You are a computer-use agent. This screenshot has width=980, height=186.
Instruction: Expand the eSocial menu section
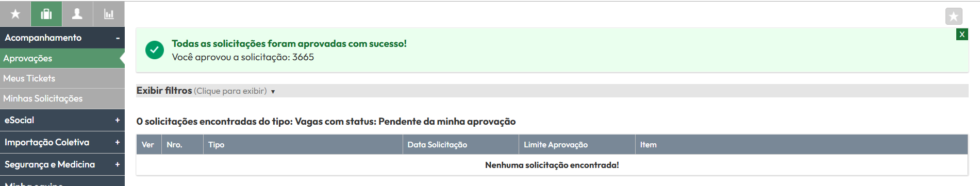click(62, 120)
